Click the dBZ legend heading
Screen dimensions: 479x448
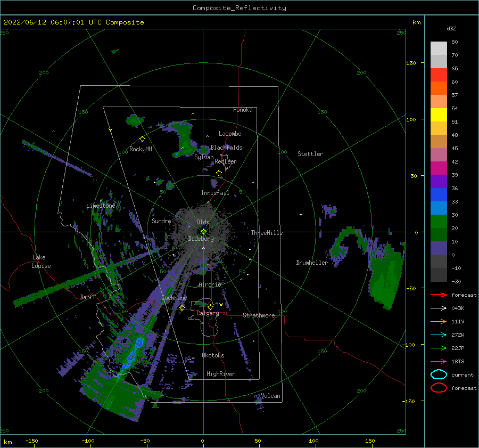click(x=451, y=29)
